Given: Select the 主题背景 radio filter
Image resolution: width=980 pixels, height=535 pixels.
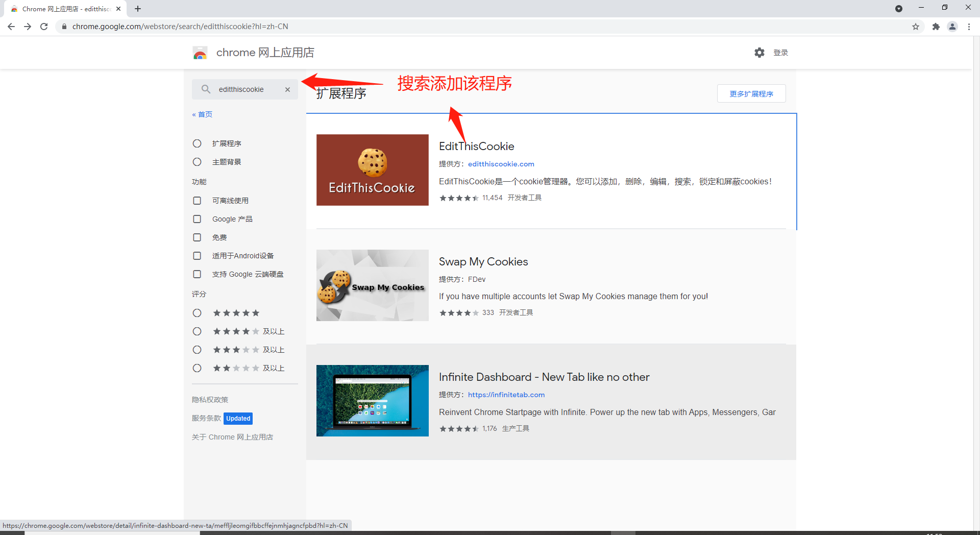Looking at the screenshot, I should point(197,162).
